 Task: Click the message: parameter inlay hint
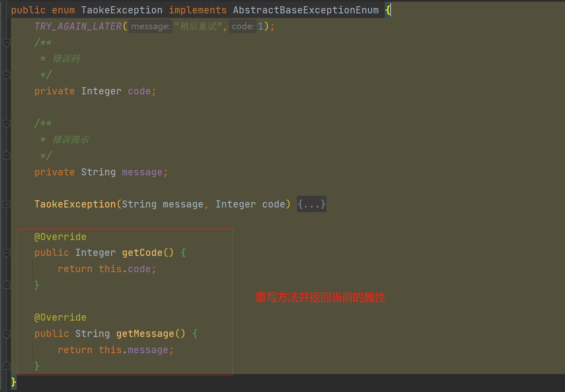coord(150,26)
